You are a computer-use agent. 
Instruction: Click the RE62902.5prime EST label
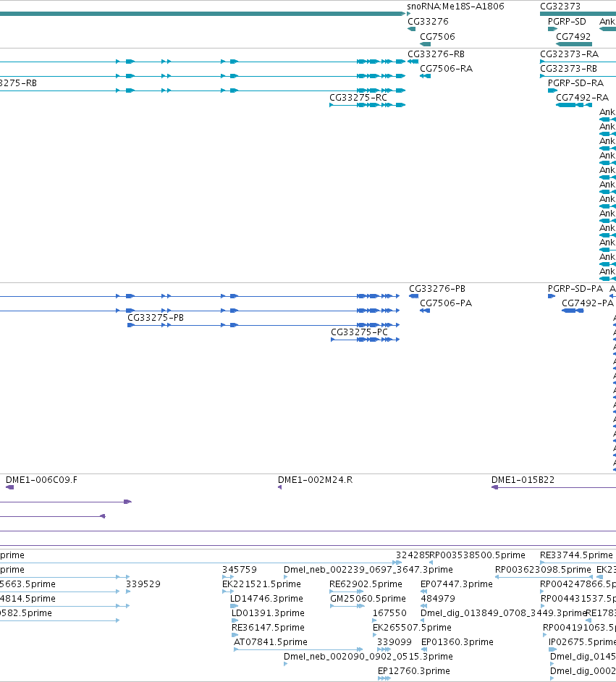click(x=366, y=584)
